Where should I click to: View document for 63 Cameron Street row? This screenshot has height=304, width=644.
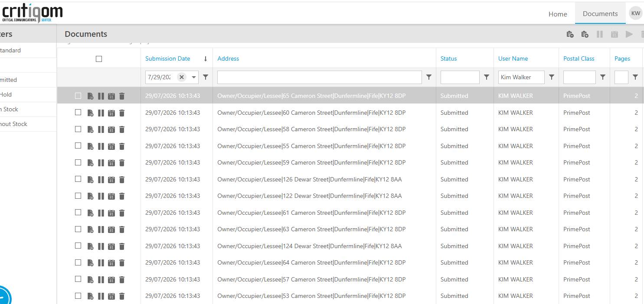point(90,230)
